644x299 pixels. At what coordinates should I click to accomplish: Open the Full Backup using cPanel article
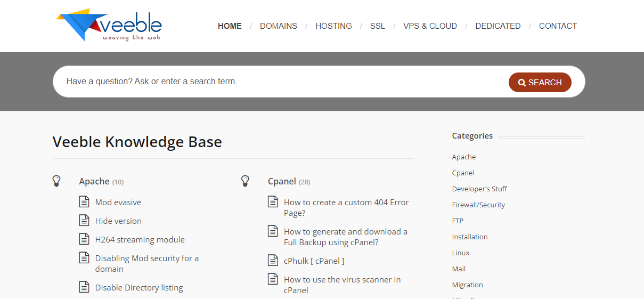[x=346, y=237]
